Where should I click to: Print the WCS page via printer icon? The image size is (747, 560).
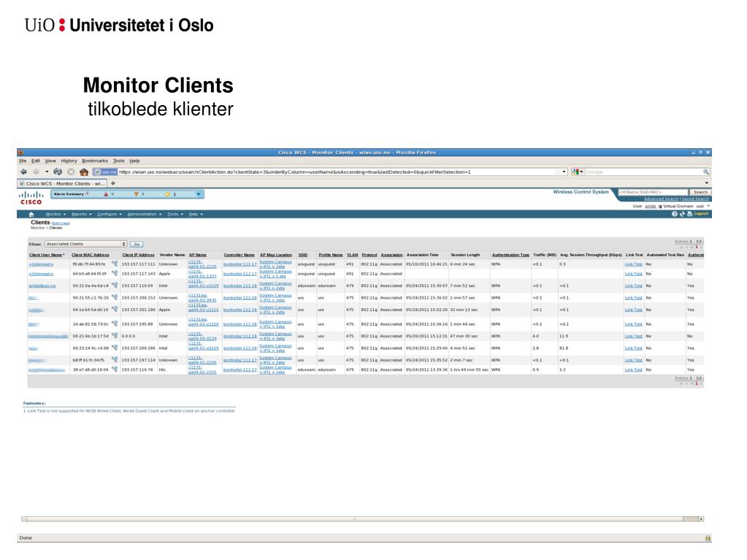pyautogui.click(x=689, y=214)
